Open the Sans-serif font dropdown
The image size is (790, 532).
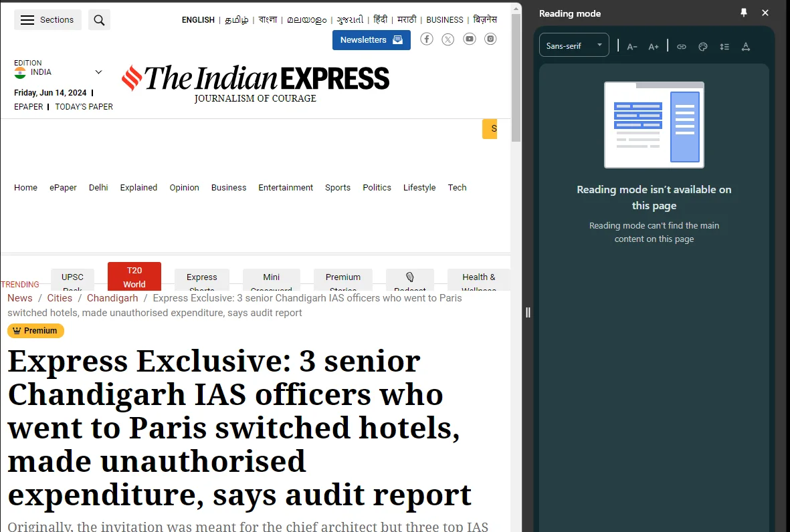[x=574, y=45]
